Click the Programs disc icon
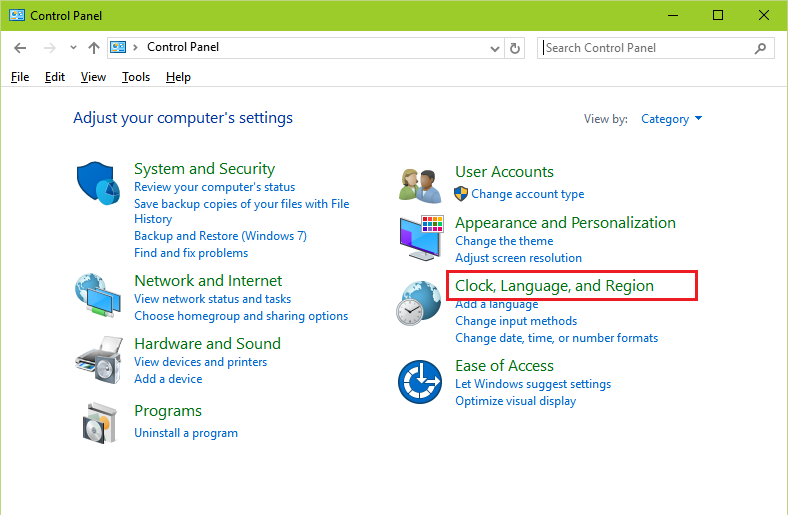788x515 pixels. [x=100, y=423]
